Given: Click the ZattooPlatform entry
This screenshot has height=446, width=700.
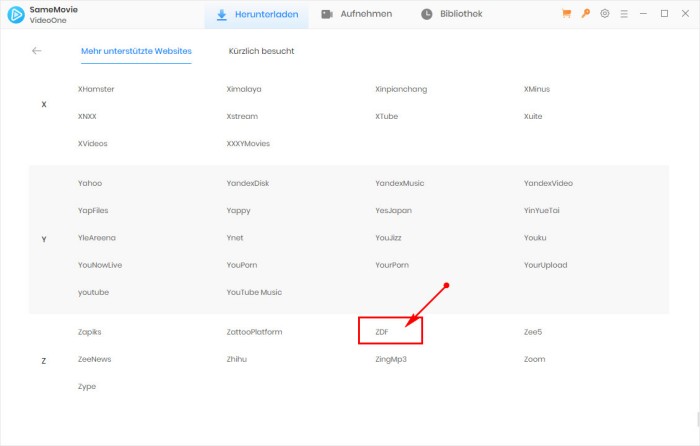Looking at the screenshot, I should point(254,332).
